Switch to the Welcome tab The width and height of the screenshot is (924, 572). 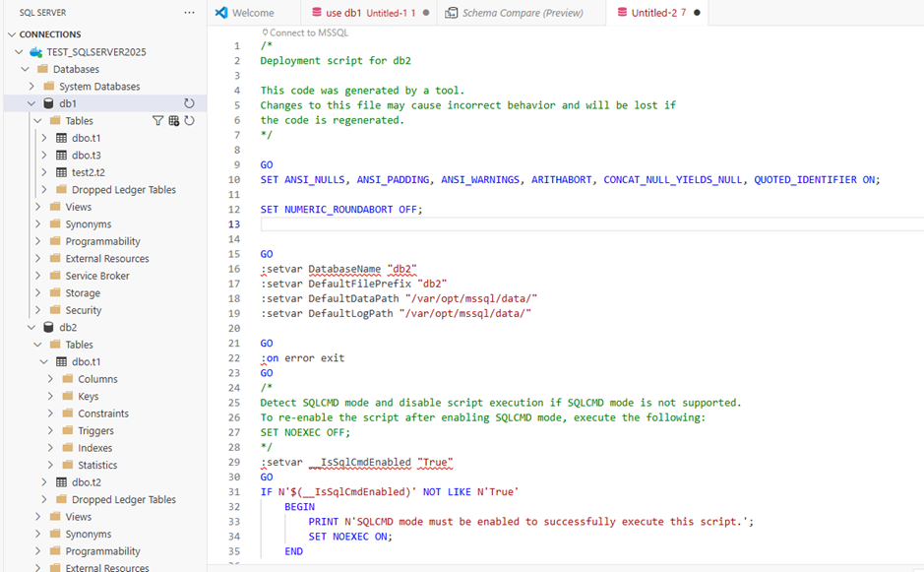[254, 13]
